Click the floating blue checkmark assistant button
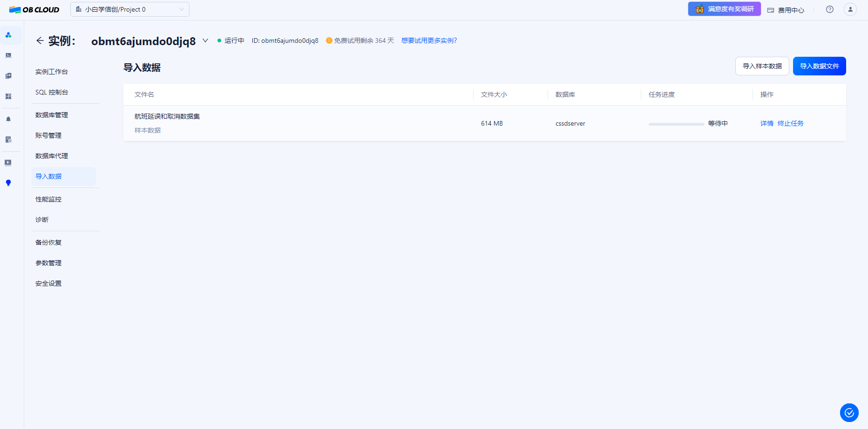This screenshot has height=429, width=868. click(849, 413)
